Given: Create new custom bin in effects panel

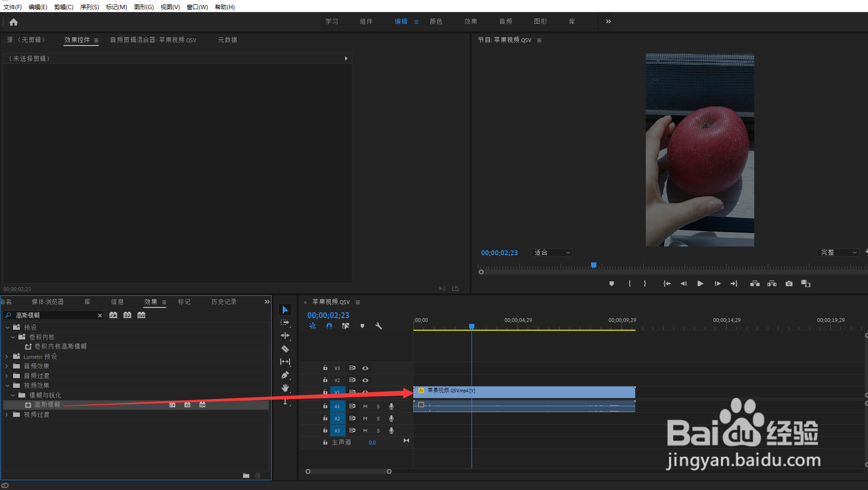Looking at the screenshot, I should 246,475.
